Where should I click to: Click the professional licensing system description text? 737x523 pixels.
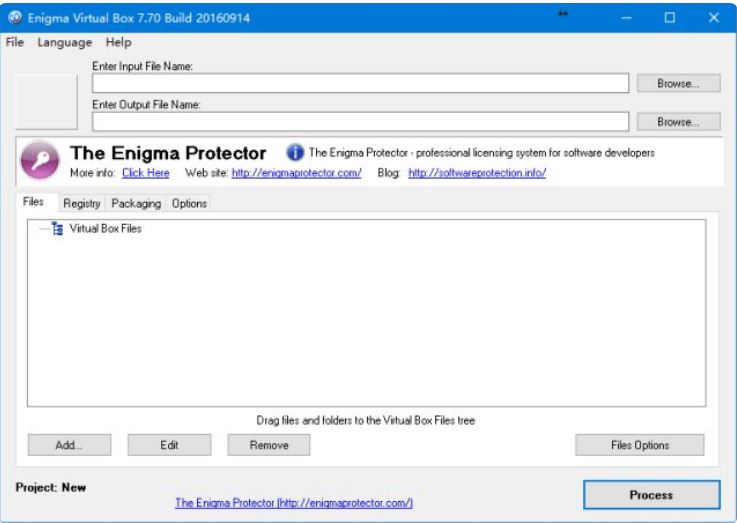pyautogui.click(x=481, y=153)
